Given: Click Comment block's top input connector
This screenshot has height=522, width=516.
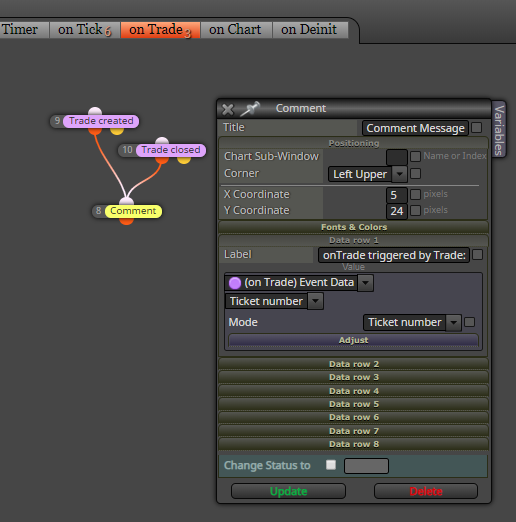Looking at the screenshot, I should 127,202.
